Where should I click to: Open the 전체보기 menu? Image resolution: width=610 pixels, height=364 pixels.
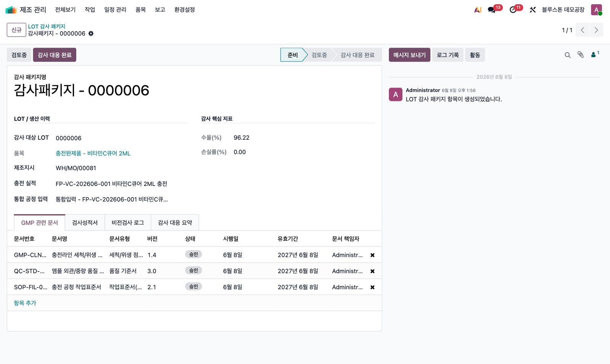(65, 10)
